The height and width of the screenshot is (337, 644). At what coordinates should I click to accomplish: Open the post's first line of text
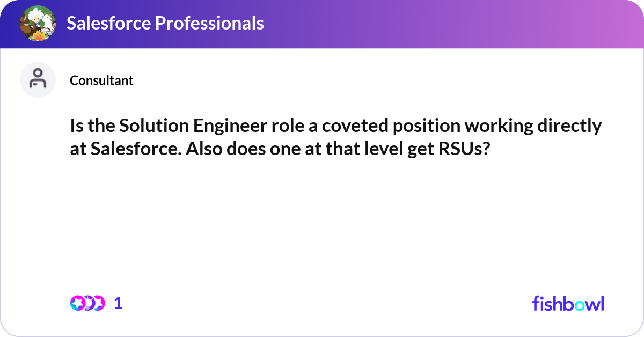click(x=335, y=127)
